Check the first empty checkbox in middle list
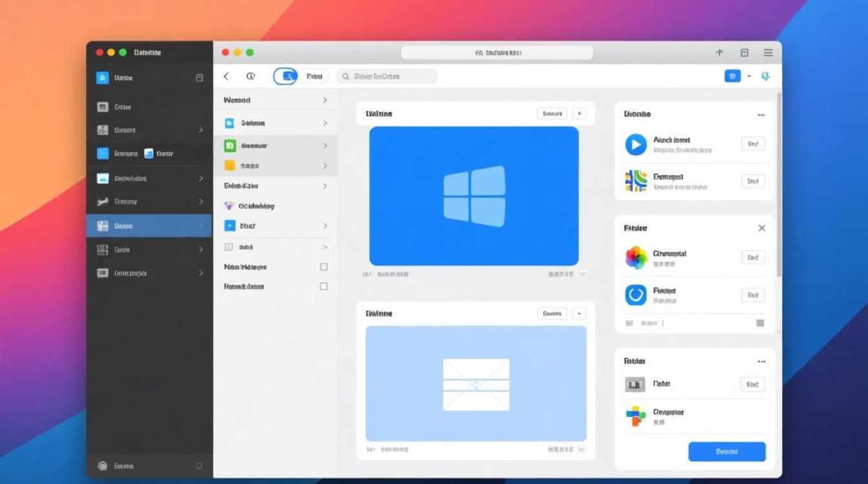The image size is (868, 484). point(324,267)
